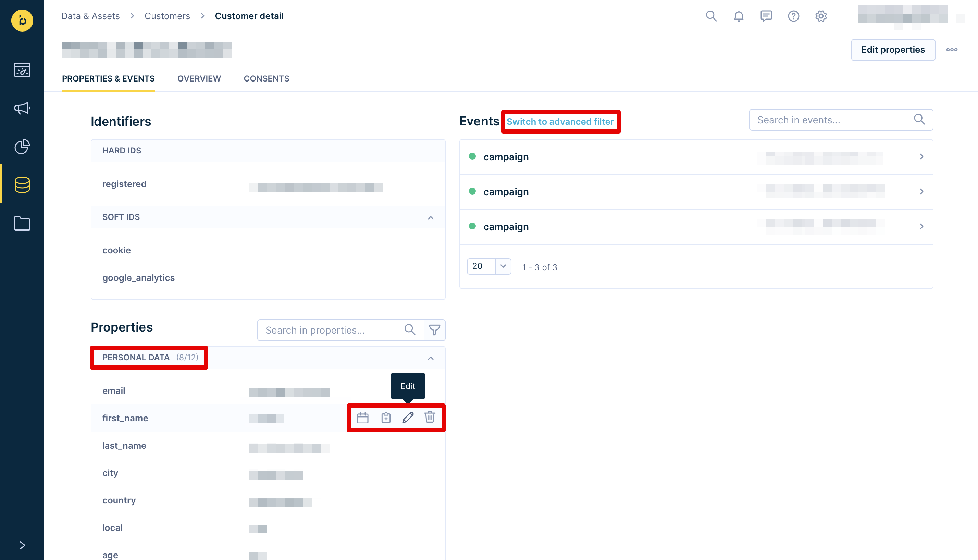Screen dimensions: 978x560
Task: Click the pencil Edit icon for first_name
Action: click(x=408, y=417)
